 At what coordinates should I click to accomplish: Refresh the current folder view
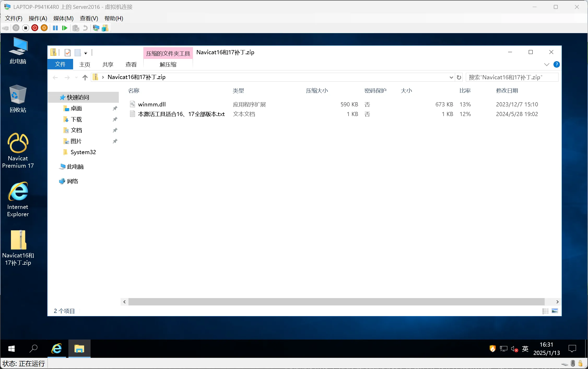[459, 77]
